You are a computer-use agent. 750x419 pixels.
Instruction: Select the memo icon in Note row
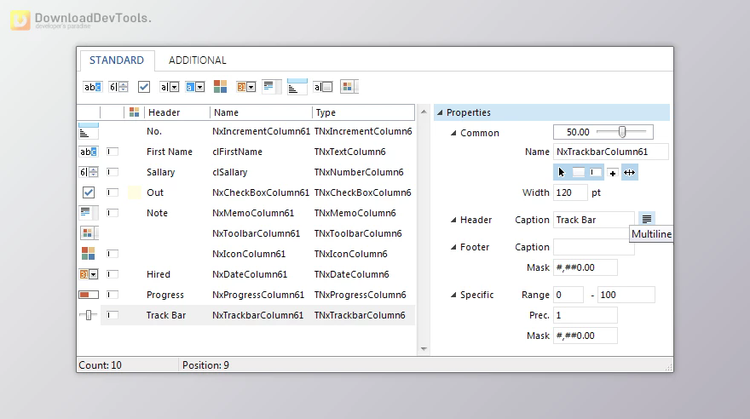(x=88, y=213)
